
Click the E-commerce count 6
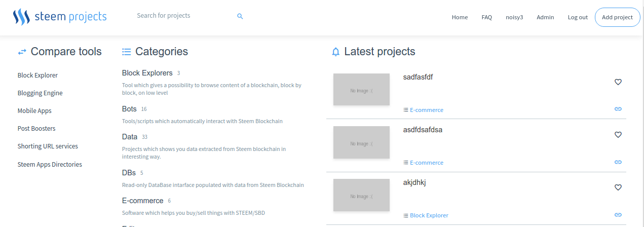coord(169,201)
